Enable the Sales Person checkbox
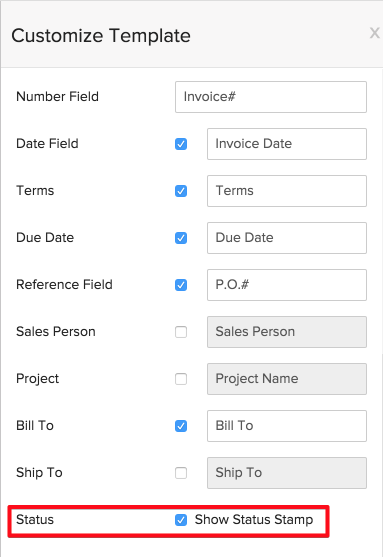This screenshot has height=557, width=383. point(181,332)
